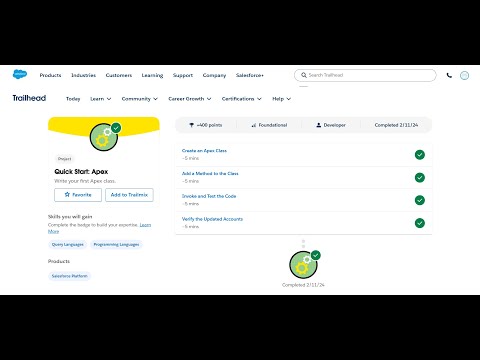This screenshot has height=360, width=480.
Task: Click the Skills you will gain heading
Action: pos(70,217)
